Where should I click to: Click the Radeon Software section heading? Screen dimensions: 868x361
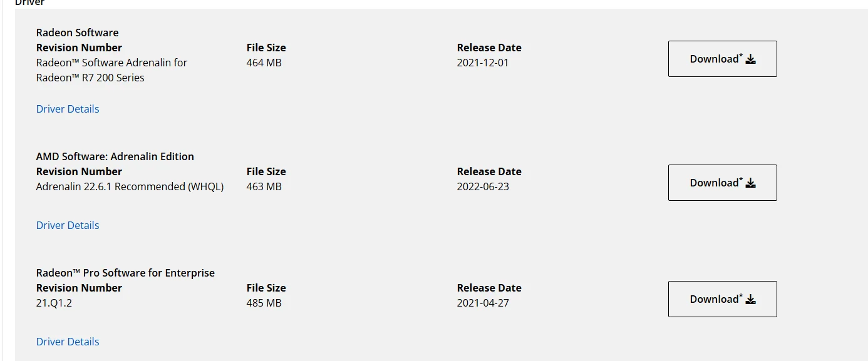(x=77, y=33)
